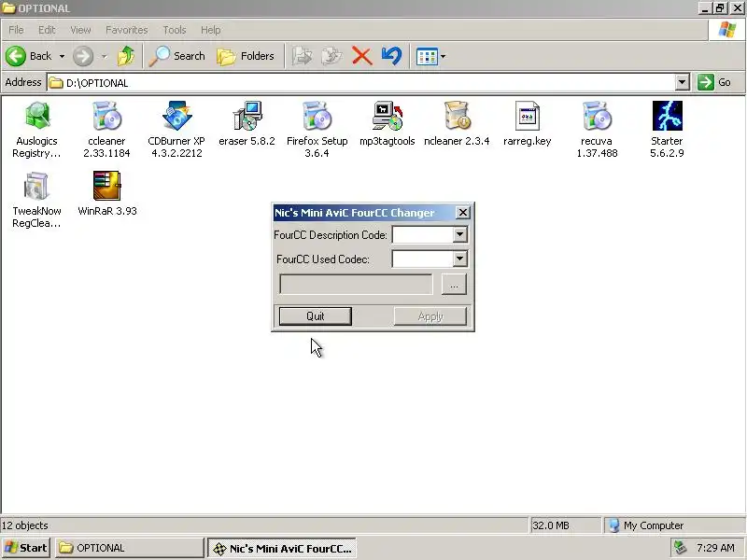Select the Firefox Setup 3.6.4 icon
This screenshot has height=560, width=747.
[x=317, y=116]
